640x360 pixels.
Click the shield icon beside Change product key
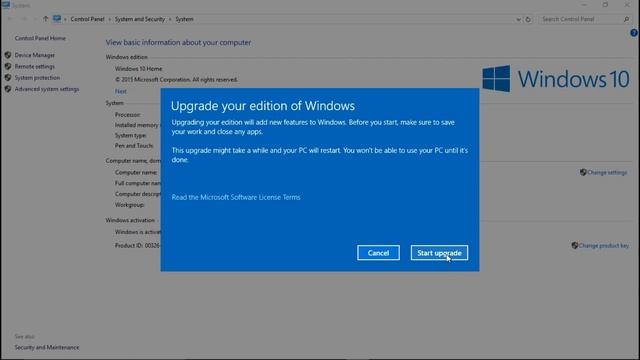[575, 246]
